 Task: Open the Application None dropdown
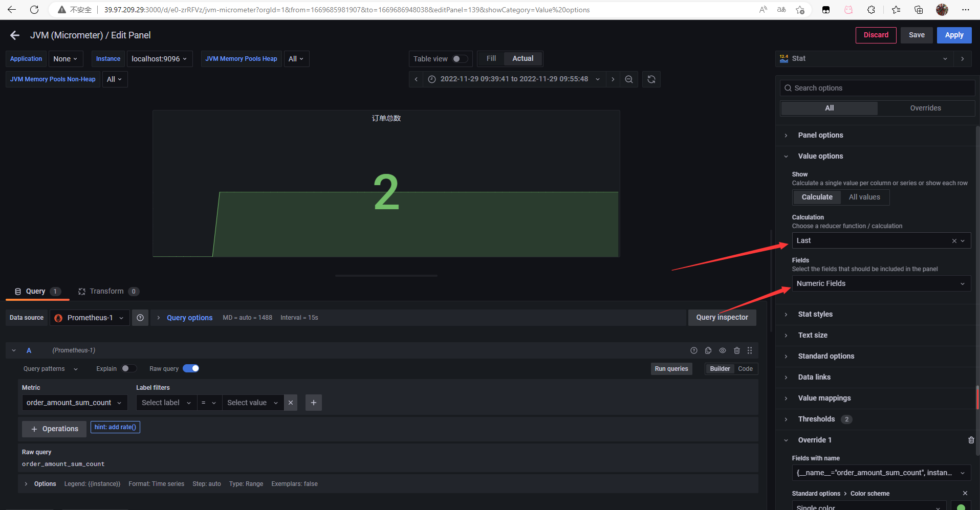coord(66,59)
